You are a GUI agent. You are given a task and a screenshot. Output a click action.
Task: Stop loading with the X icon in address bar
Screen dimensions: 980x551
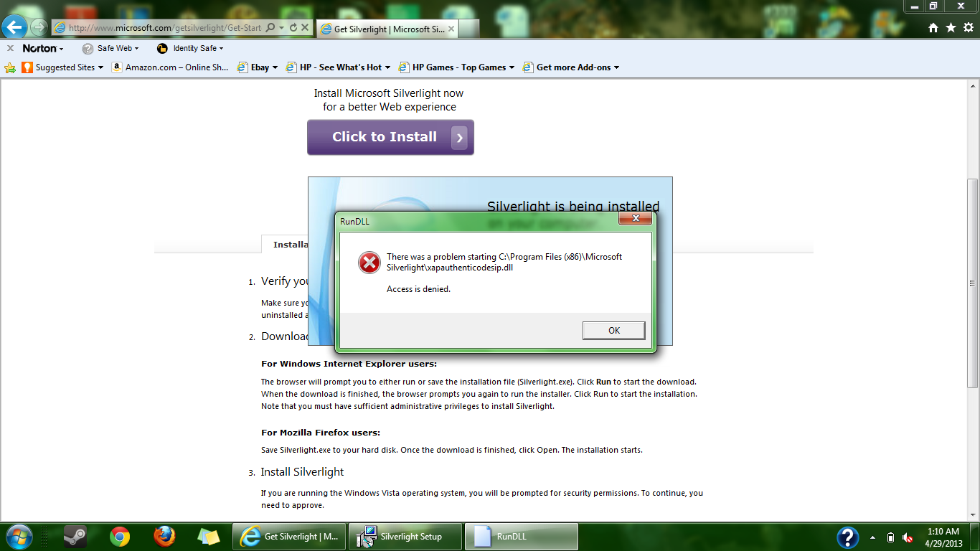(x=305, y=28)
